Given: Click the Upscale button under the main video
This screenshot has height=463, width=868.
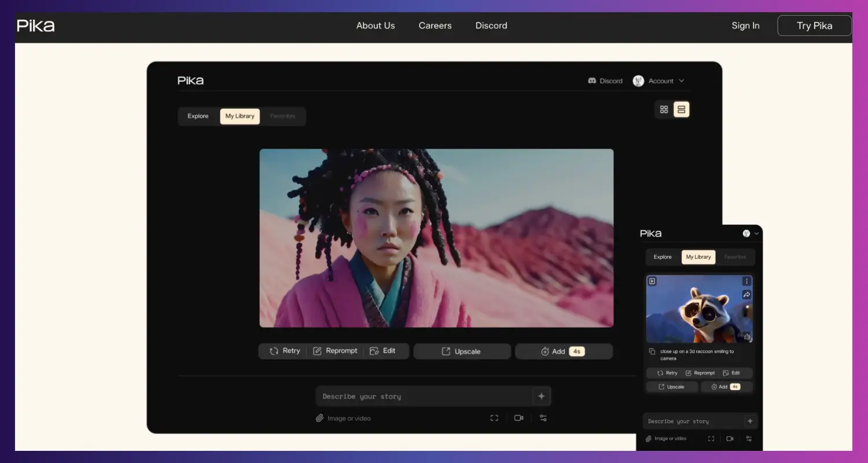Looking at the screenshot, I should coord(462,351).
